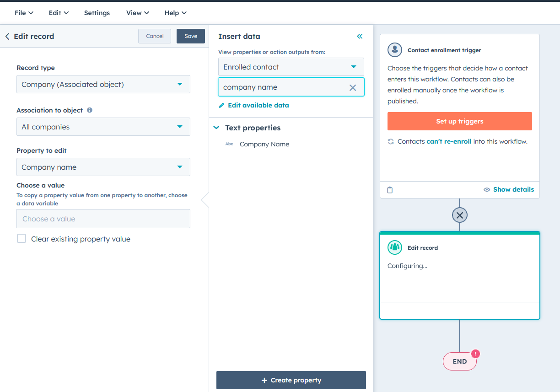Click the clipboard icon on the trigger card
This screenshot has height=392, width=560.
click(x=390, y=189)
